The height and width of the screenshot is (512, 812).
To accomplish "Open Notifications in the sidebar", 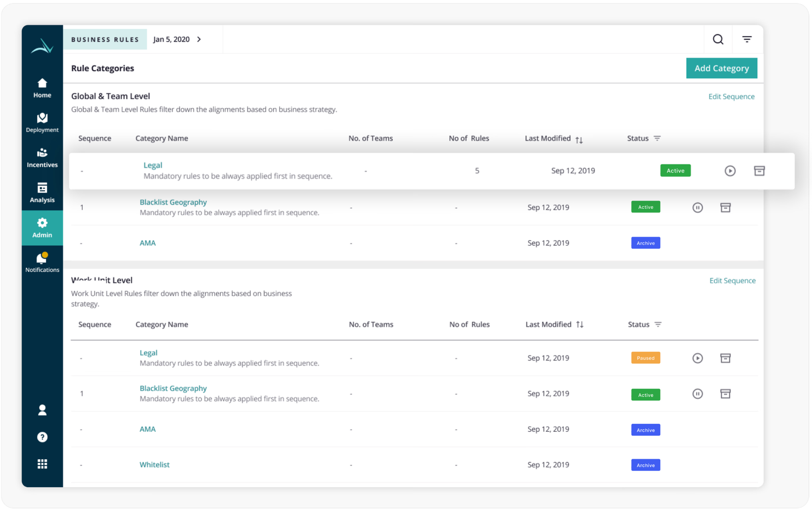I will [x=42, y=263].
